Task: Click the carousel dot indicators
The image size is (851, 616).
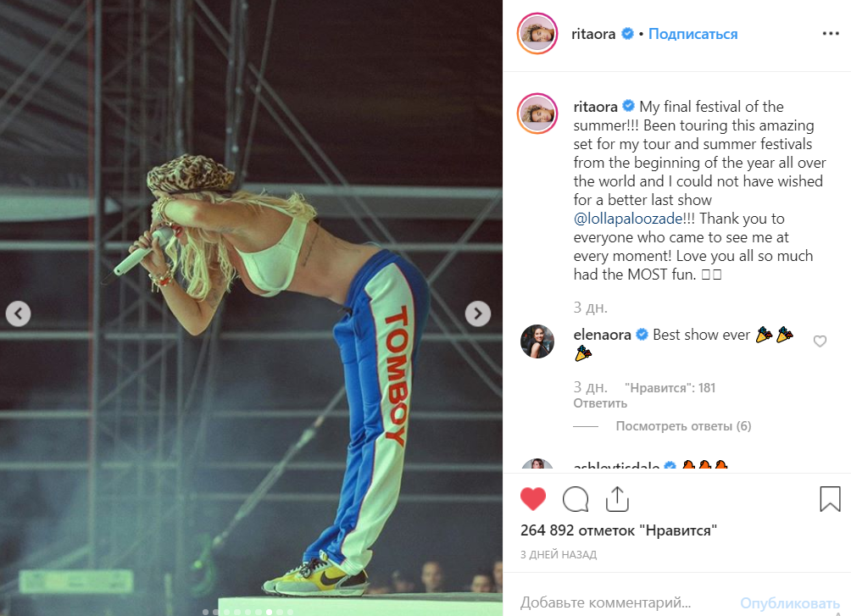Action: 248,612
